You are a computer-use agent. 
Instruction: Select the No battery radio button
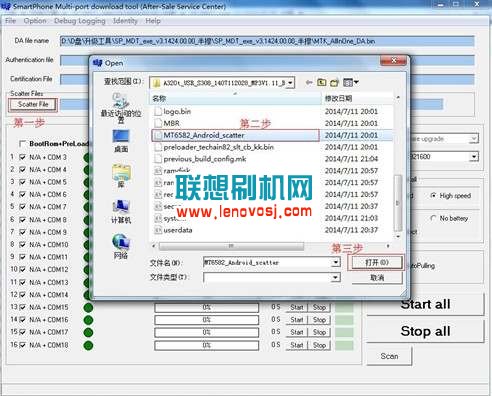[x=433, y=218]
